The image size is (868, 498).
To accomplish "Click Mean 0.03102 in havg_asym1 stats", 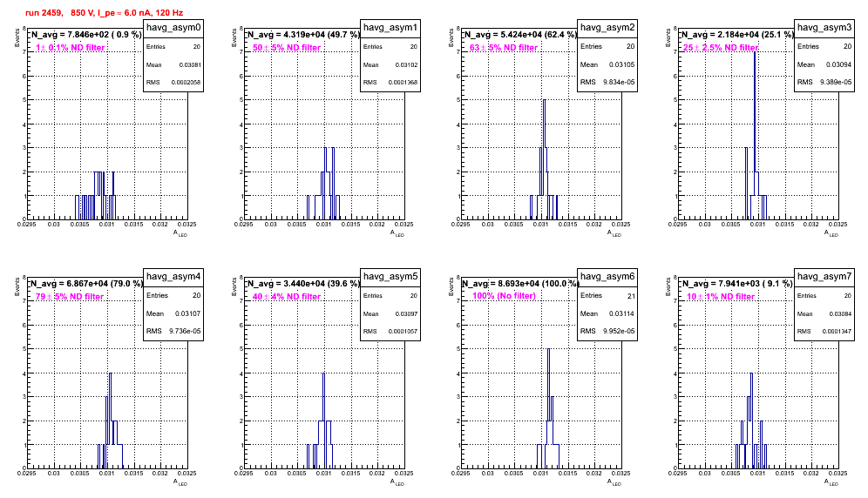I will 390,64.
